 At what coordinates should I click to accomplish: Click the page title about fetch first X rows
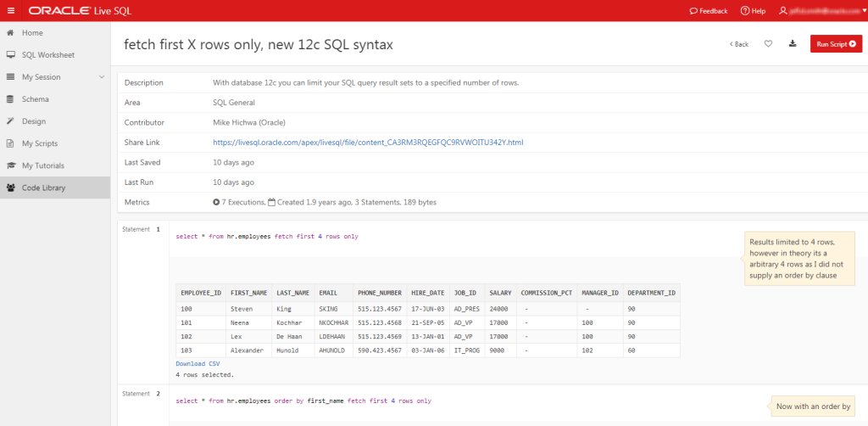pyautogui.click(x=259, y=44)
